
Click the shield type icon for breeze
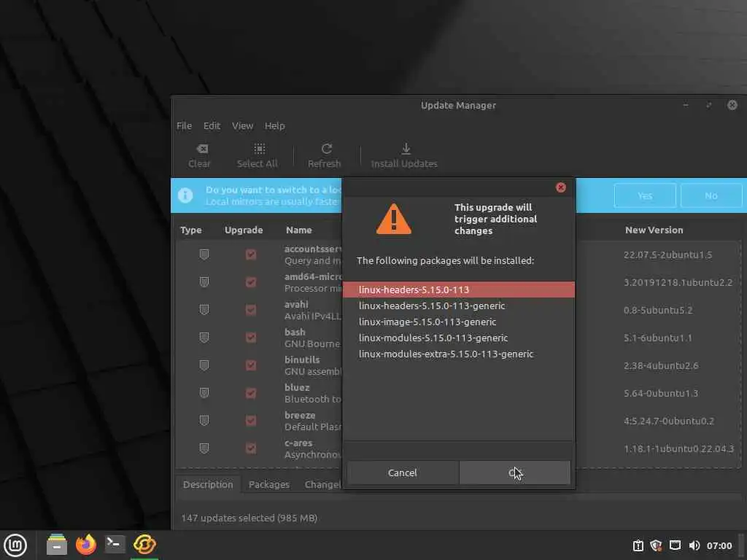(204, 421)
